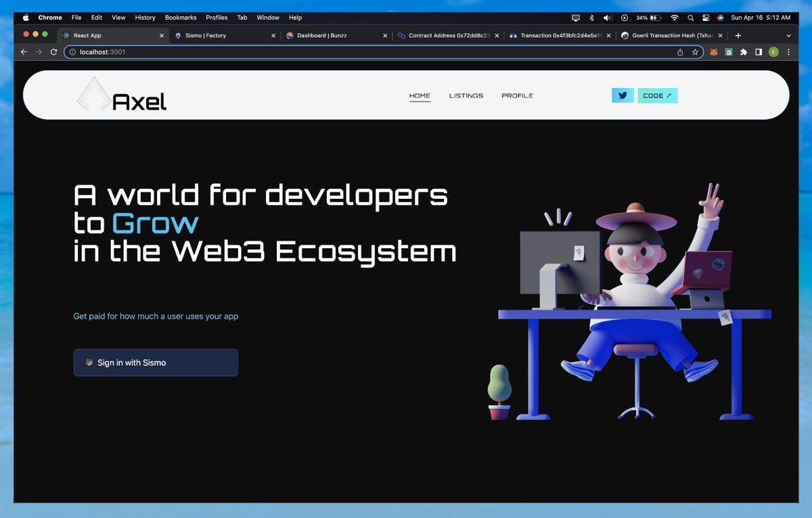This screenshot has height=518, width=812.
Task: Open the Chrome three-dot menu
Action: (x=788, y=52)
